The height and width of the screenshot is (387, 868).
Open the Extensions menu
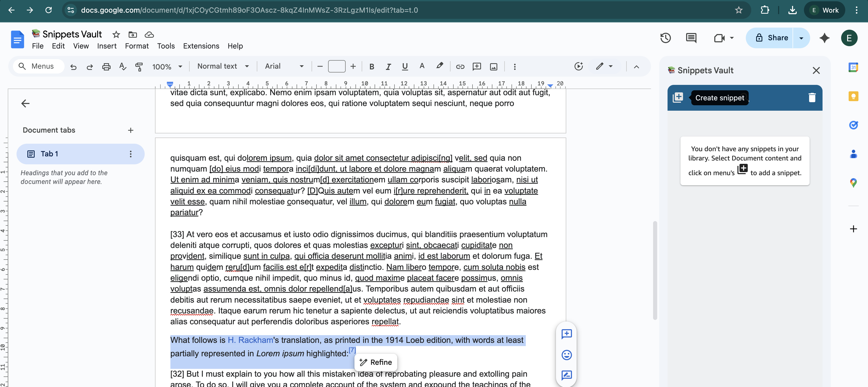[201, 46]
